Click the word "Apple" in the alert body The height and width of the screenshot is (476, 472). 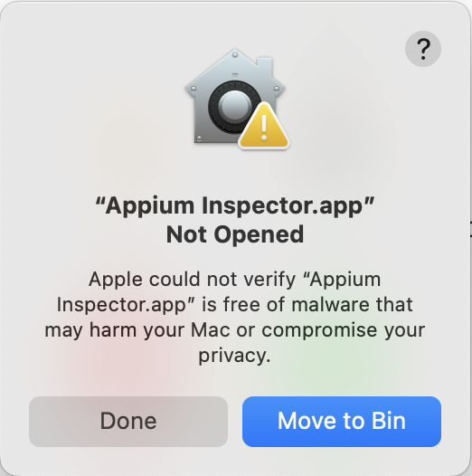116,280
